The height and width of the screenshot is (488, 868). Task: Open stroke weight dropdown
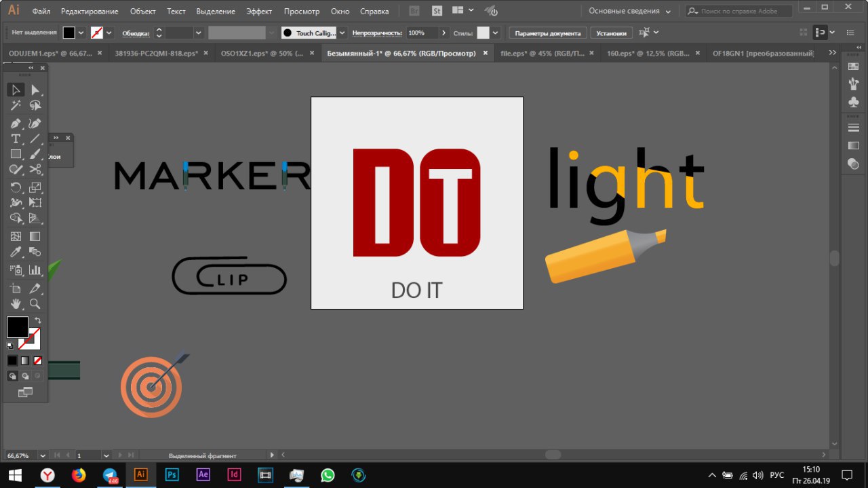click(x=199, y=33)
